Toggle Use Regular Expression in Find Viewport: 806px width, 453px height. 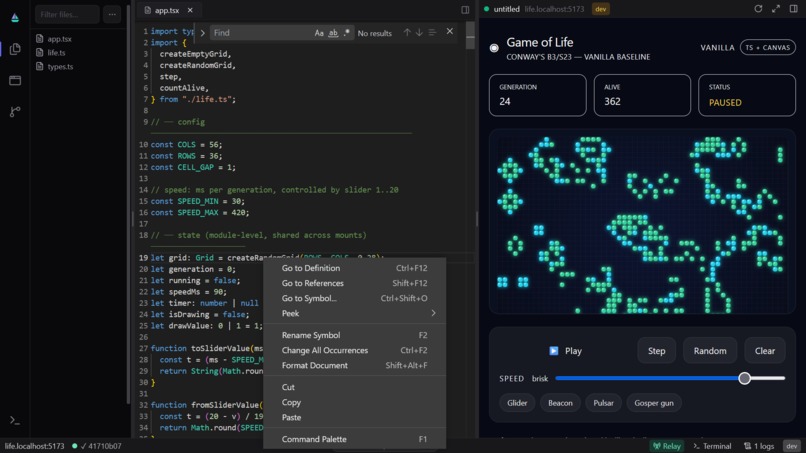347,33
